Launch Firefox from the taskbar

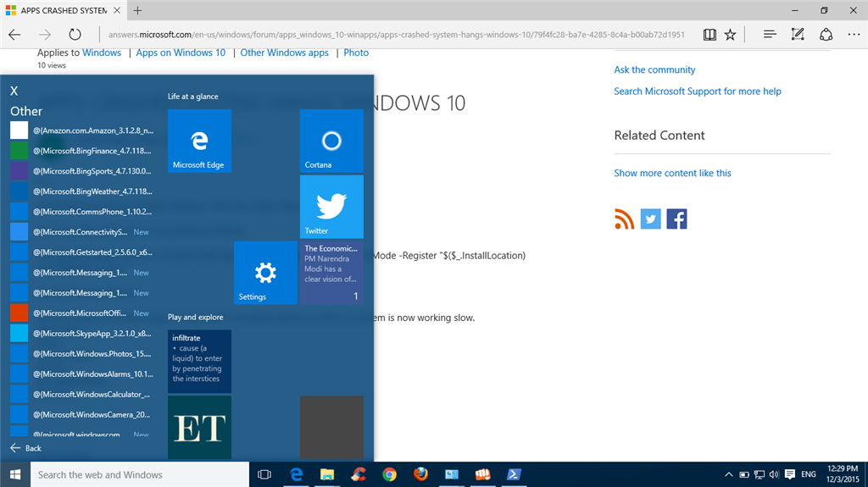420,475
